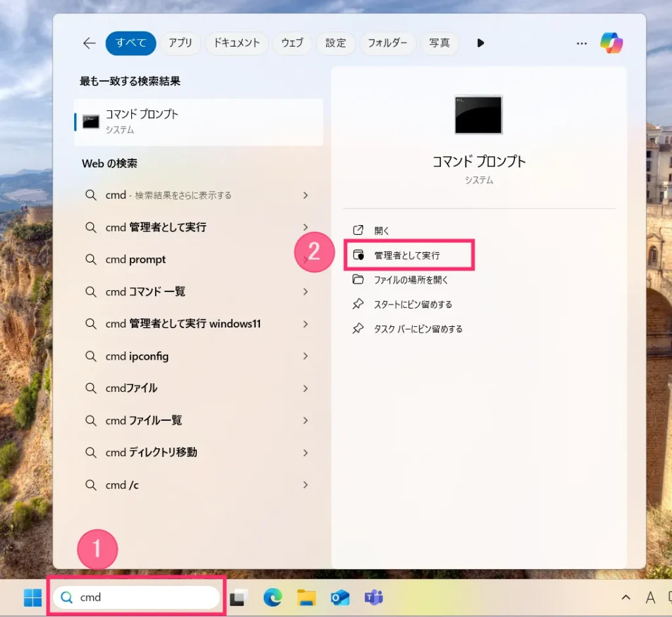Expand chevron for cmdファイル
672x617 pixels.
[305, 388]
